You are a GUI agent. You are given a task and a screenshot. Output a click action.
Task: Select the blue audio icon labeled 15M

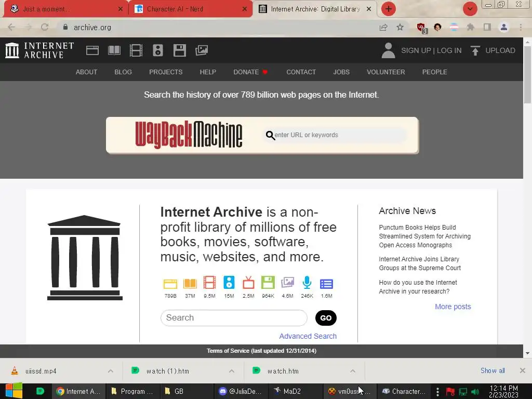coord(229,283)
